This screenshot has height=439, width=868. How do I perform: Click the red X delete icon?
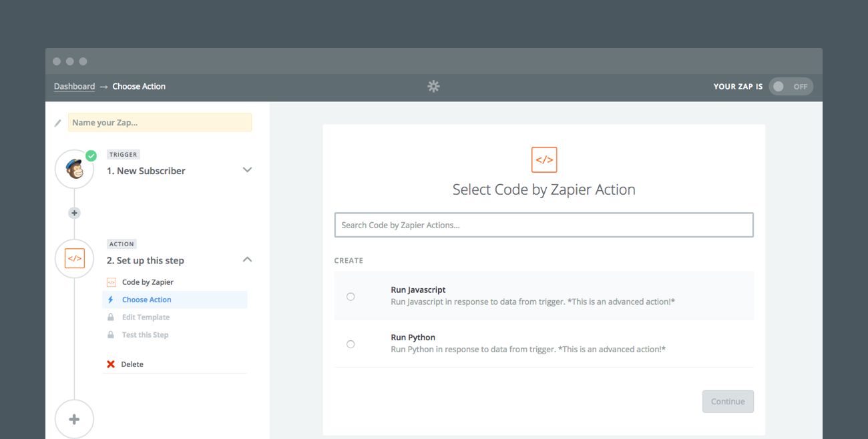(111, 364)
